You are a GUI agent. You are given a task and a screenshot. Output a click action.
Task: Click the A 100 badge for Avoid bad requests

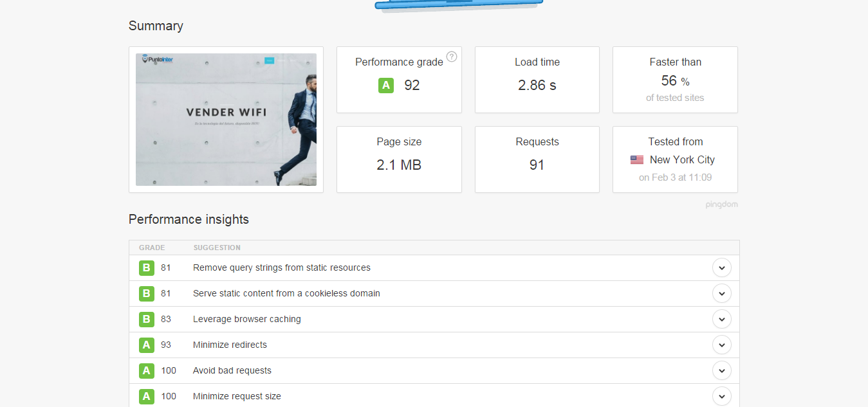146,370
